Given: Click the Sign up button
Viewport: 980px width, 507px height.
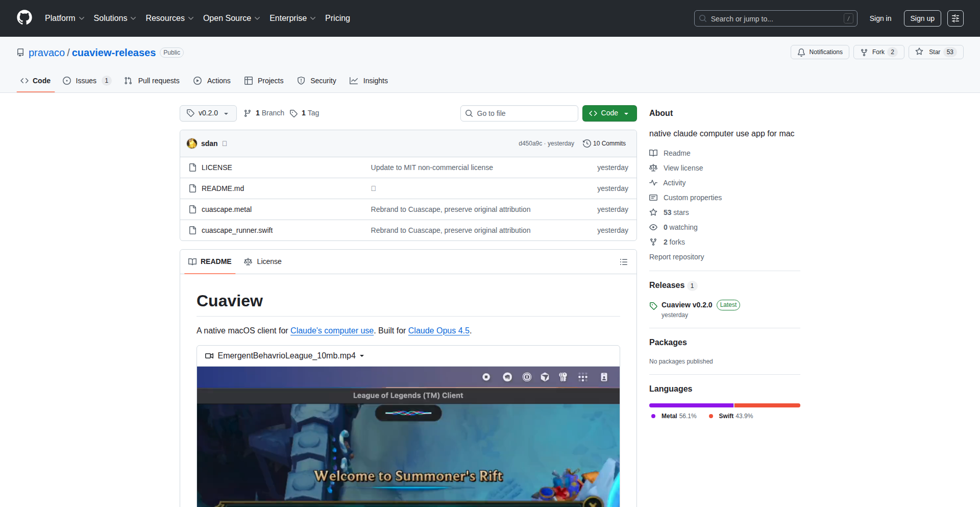Looking at the screenshot, I should pos(922,18).
